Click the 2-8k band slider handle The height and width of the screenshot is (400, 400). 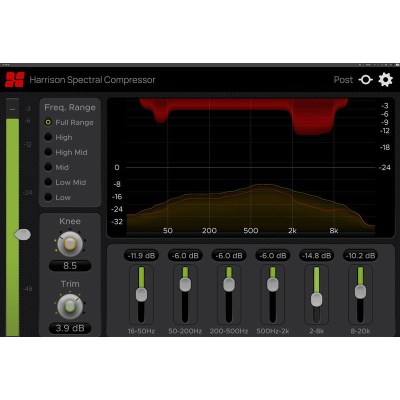316,300
